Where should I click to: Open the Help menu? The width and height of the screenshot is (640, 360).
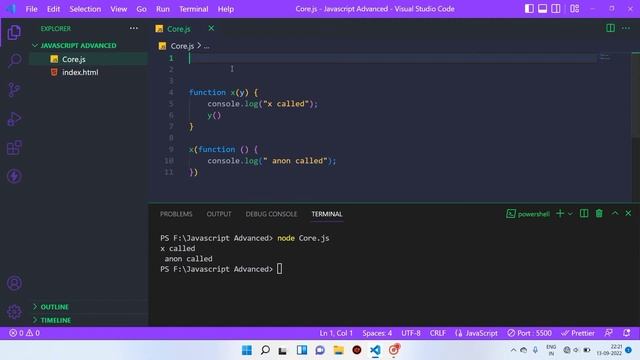point(225,9)
